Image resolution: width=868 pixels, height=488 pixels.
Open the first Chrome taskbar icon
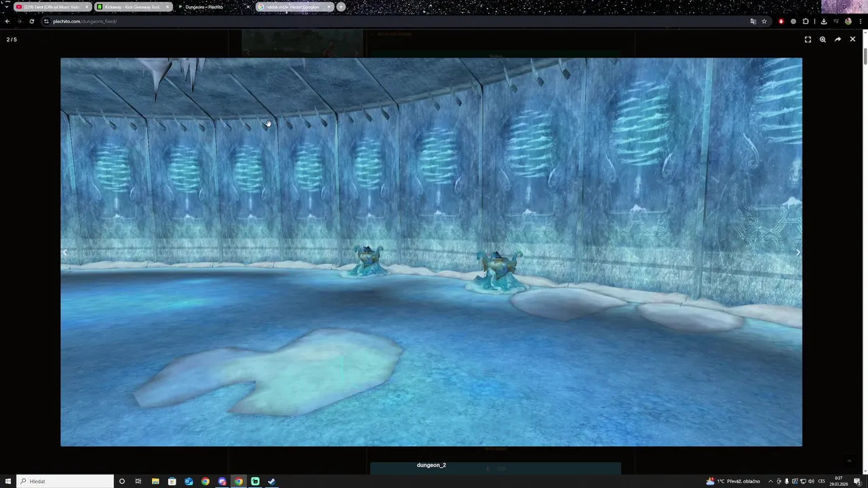[x=205, y=481]
